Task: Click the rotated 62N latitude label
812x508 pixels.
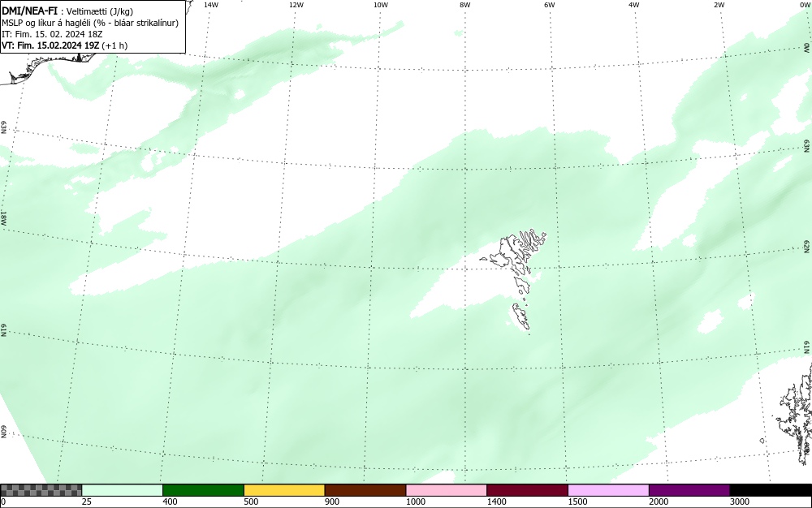Action: point(807,247)
